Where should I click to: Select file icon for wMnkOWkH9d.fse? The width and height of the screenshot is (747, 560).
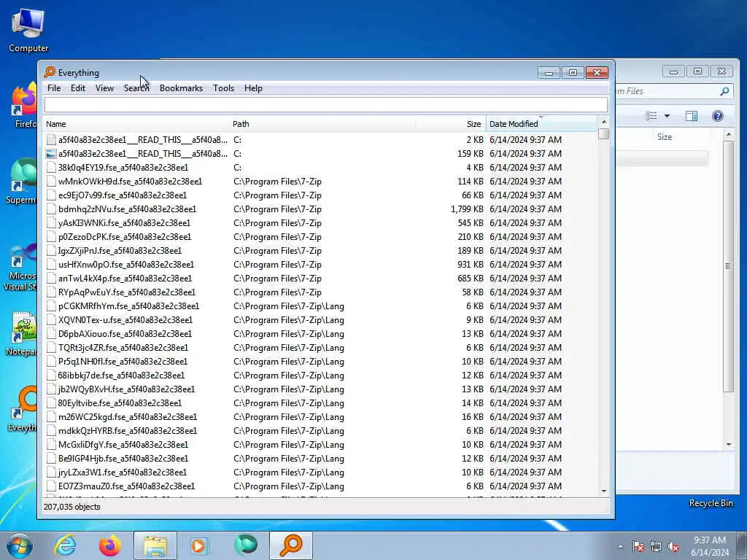(x=51, y=181)
